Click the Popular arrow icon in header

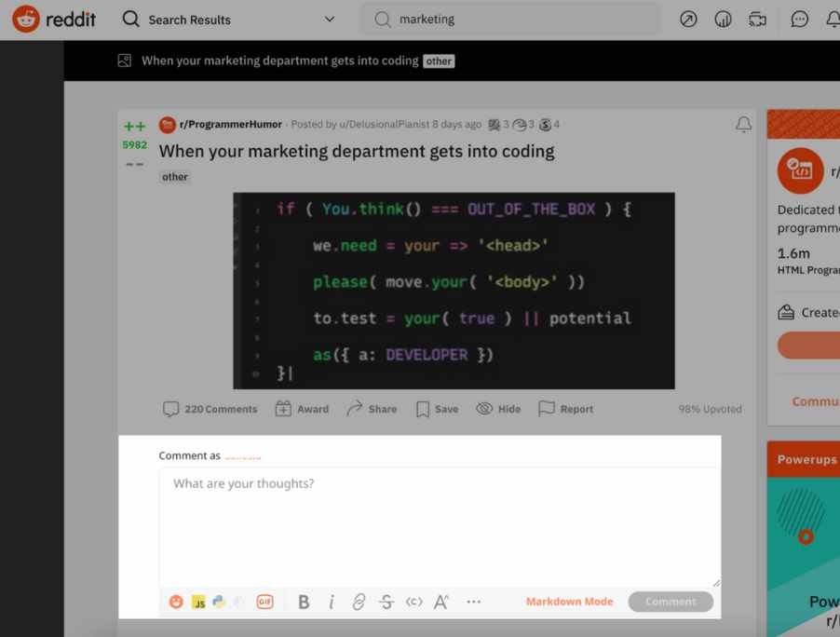point(688,19)
